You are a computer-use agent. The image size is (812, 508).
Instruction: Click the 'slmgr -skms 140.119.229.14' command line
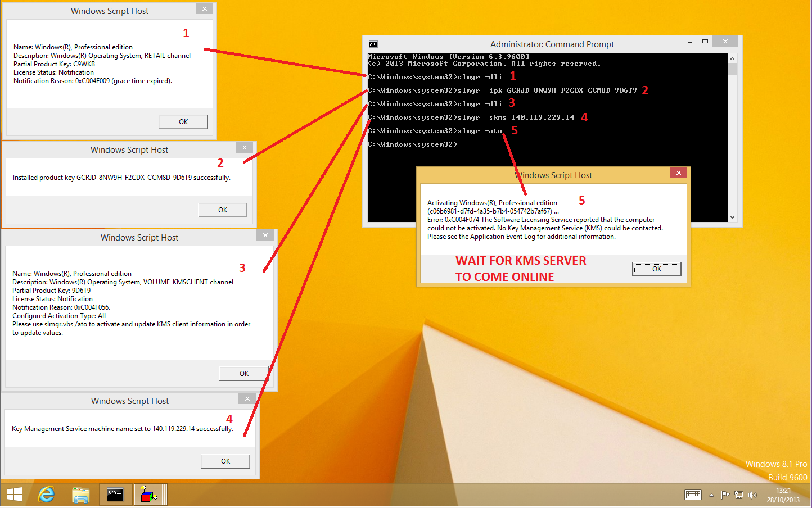(471, 117)
